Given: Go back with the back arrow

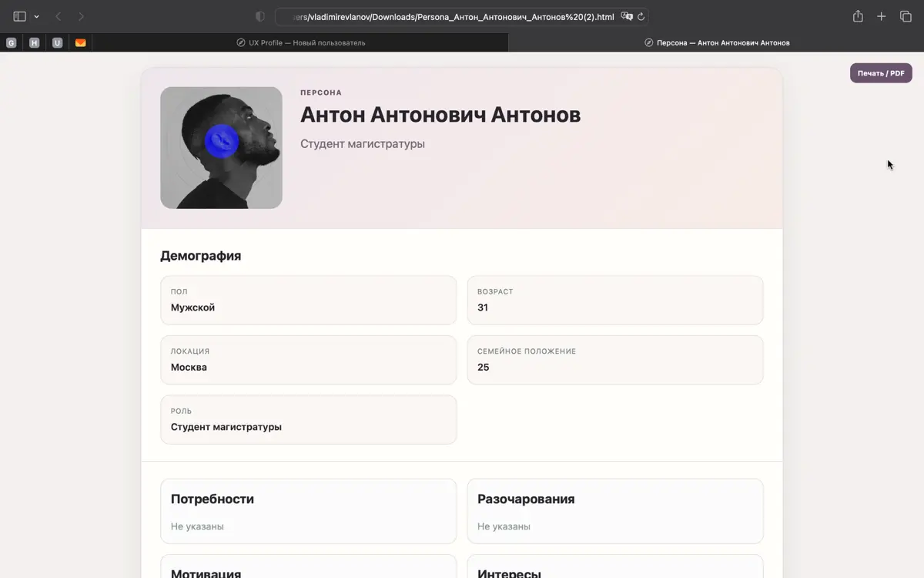Looking at the screenshot, I should coord(58,16).
